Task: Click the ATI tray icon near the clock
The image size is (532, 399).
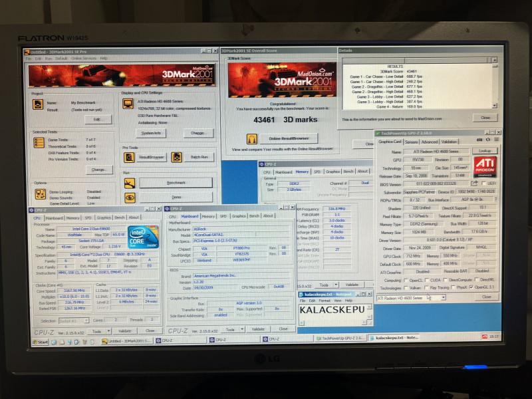Action: [485, 336]
